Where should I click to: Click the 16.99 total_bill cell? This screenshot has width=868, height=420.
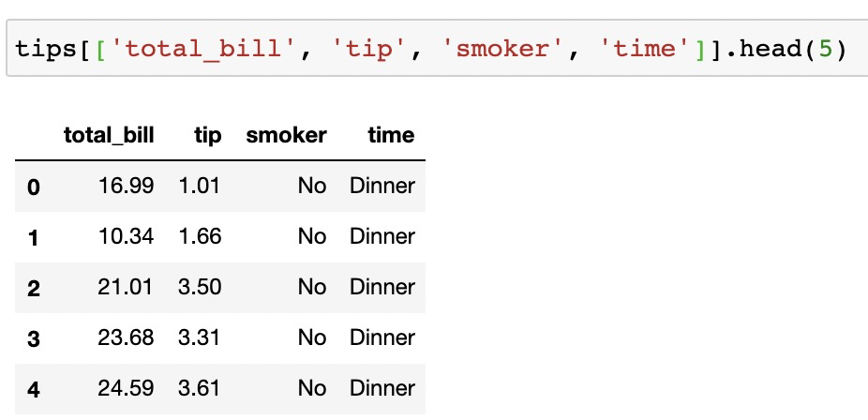click(126, 186)
